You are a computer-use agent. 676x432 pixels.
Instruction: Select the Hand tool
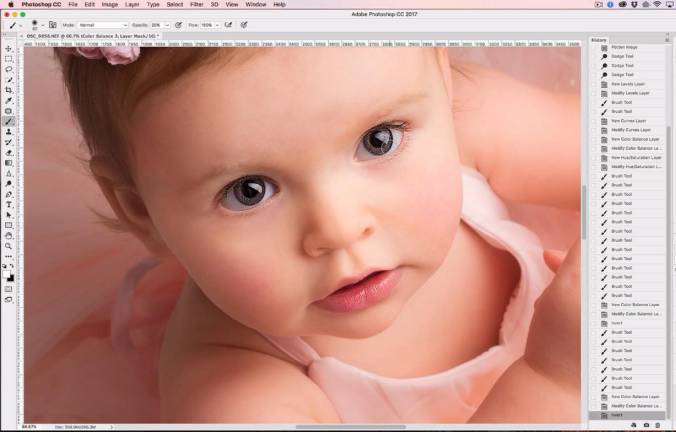(x=9, y=235)
